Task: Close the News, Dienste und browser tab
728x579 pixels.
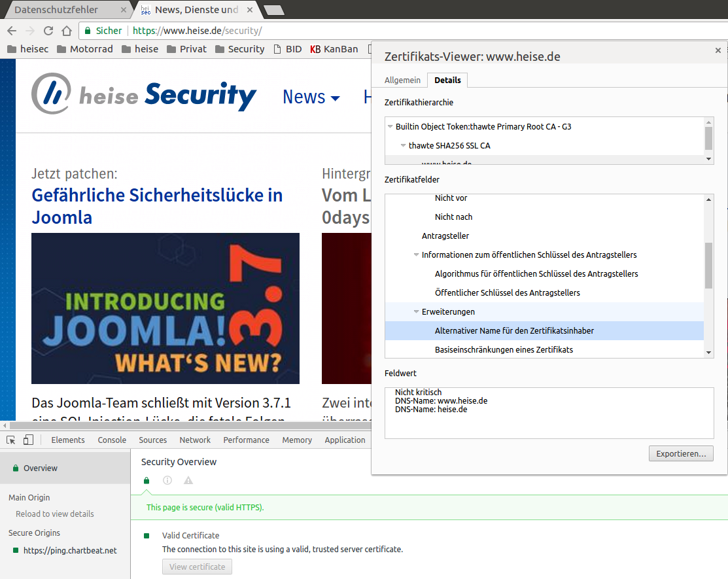Action: [250, 10]
